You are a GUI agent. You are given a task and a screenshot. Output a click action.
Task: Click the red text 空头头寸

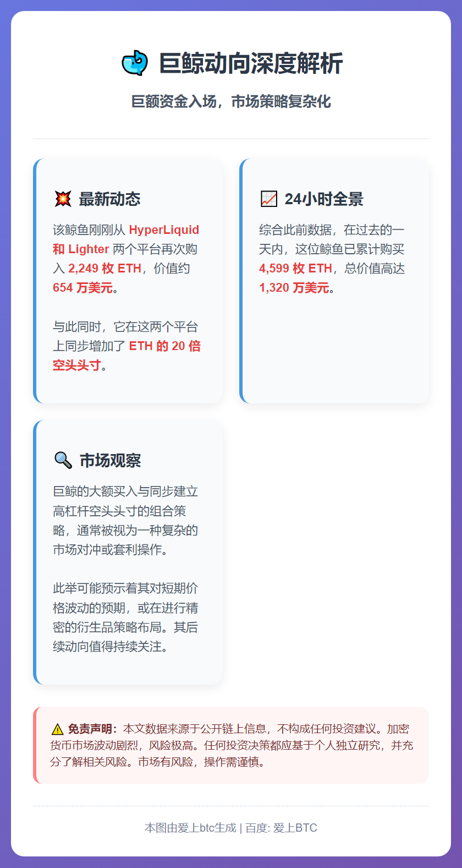(77, 365)
